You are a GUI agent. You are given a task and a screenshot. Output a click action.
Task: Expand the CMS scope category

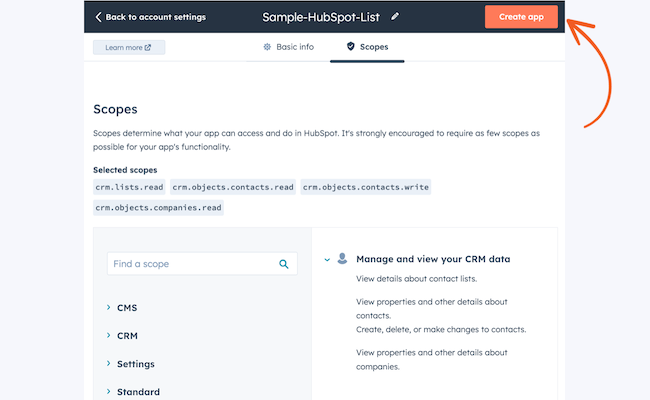click(109, 307)
